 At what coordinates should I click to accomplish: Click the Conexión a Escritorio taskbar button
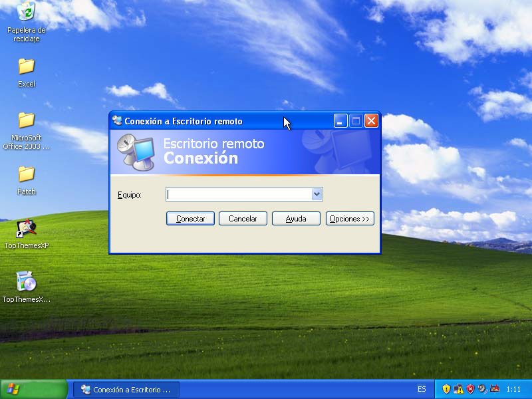coord(126,390)
